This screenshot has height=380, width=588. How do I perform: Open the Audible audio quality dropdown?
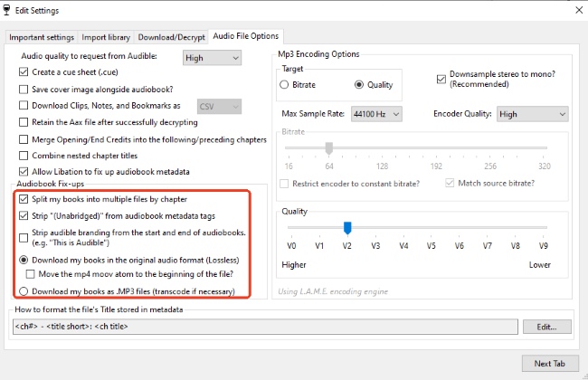point(212,58)
